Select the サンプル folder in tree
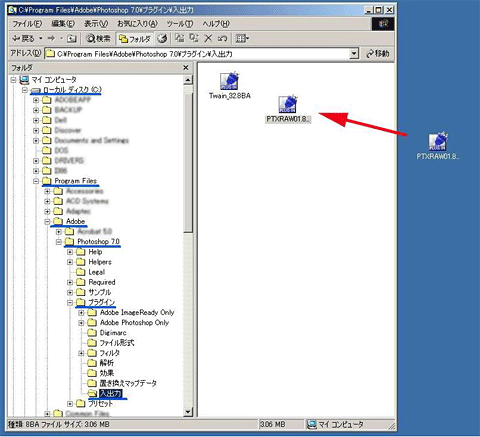 100,292
